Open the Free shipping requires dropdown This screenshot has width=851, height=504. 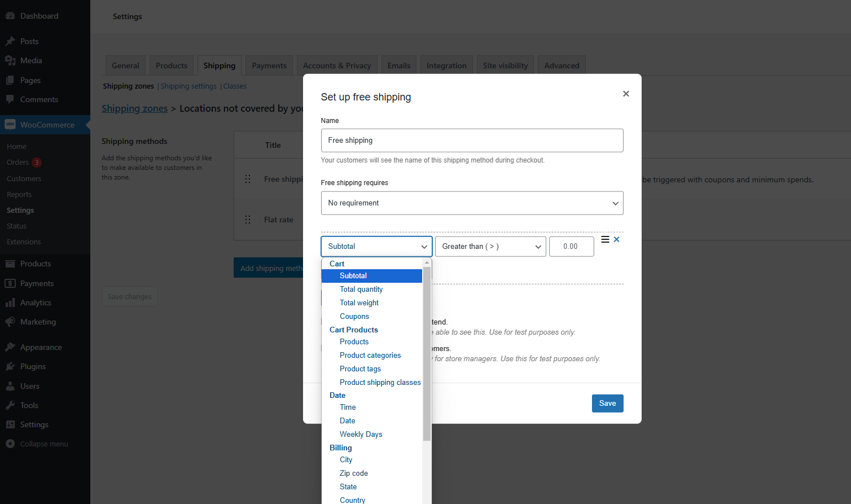(472, 203)
